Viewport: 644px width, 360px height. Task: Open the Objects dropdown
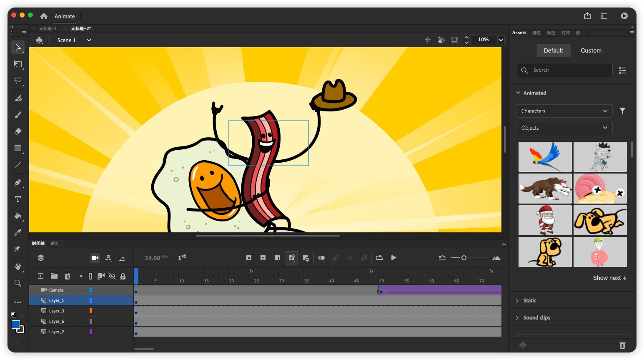564,128
